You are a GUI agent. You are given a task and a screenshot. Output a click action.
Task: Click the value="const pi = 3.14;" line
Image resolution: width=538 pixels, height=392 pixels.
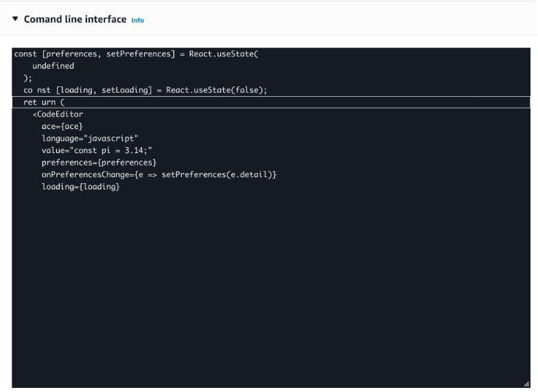pyautogui.click(x=96, y=150)
